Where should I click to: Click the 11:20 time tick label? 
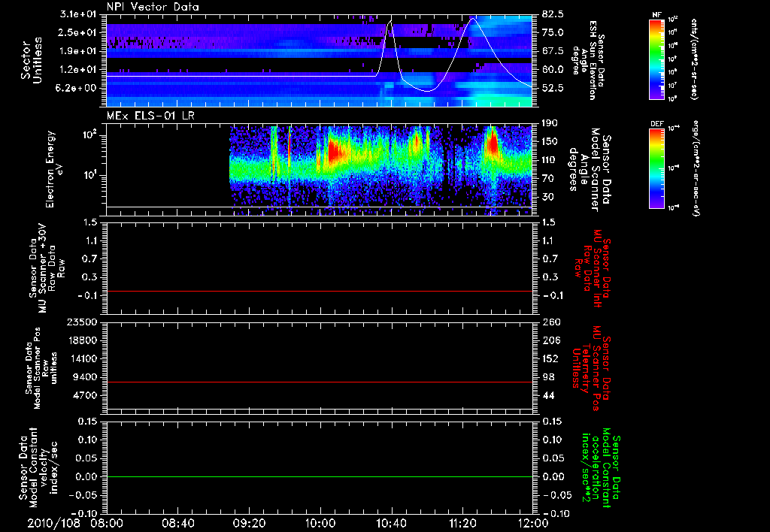click(462, 523)
